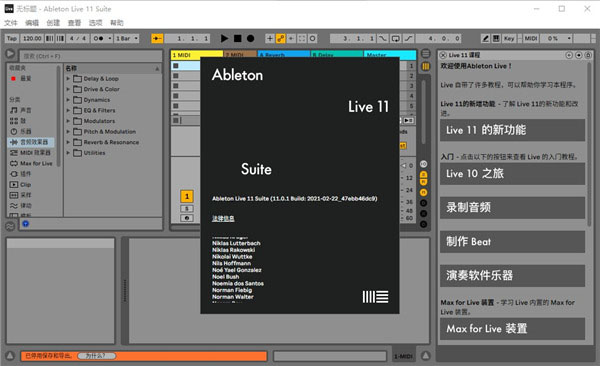Open the 帮助 menu
600x366 pixels.
117,23
